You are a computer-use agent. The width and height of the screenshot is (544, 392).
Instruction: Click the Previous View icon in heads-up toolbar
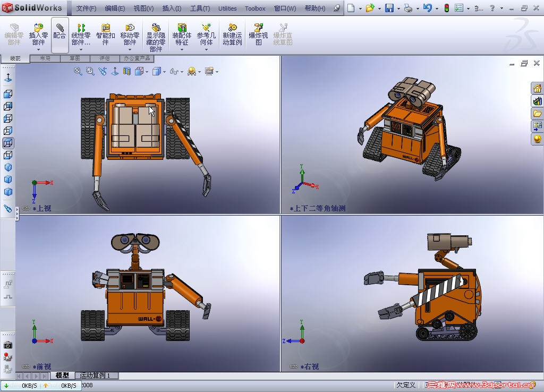103,71
